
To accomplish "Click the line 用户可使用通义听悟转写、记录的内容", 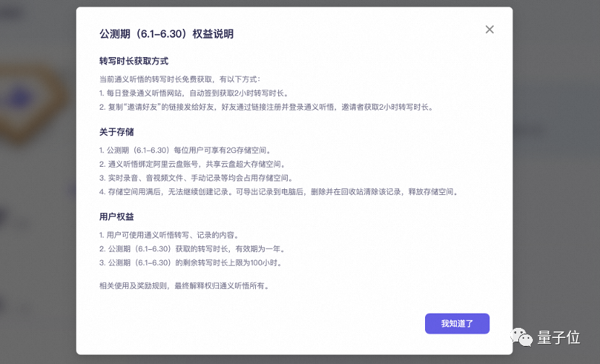I will (169, 235).
